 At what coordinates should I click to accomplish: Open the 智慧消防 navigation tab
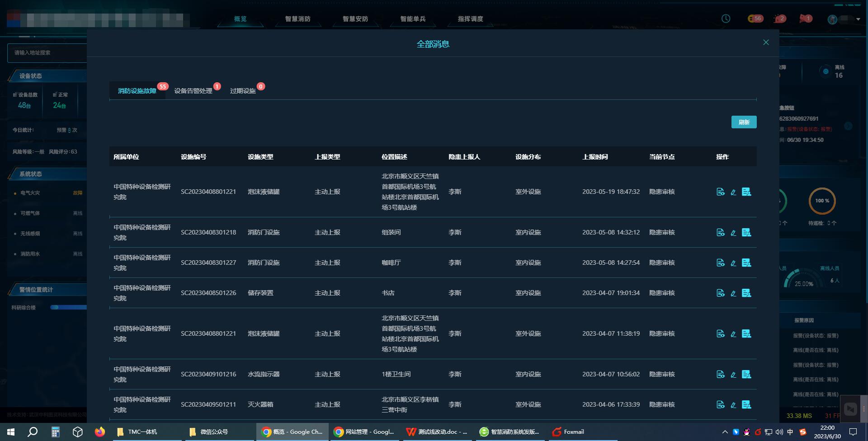point(297,19)
